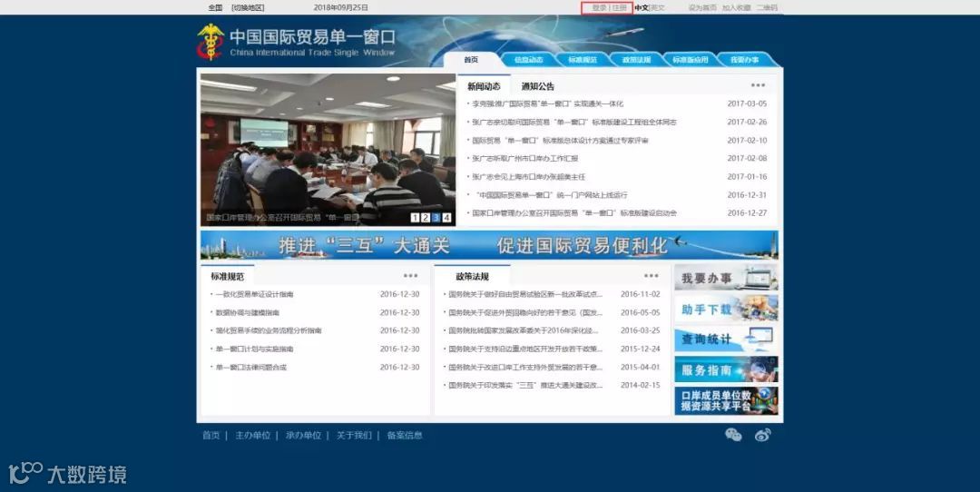The width and height of the screenshot is (980, 492).
Task: Select the 政策法规 tab in the top navigation
Action: coord(636,59)
